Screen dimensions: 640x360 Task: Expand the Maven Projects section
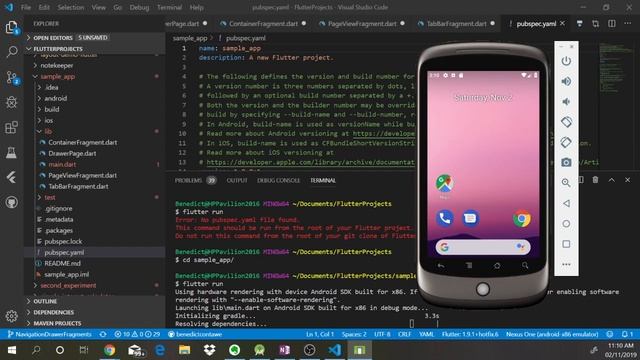[95, 323]
